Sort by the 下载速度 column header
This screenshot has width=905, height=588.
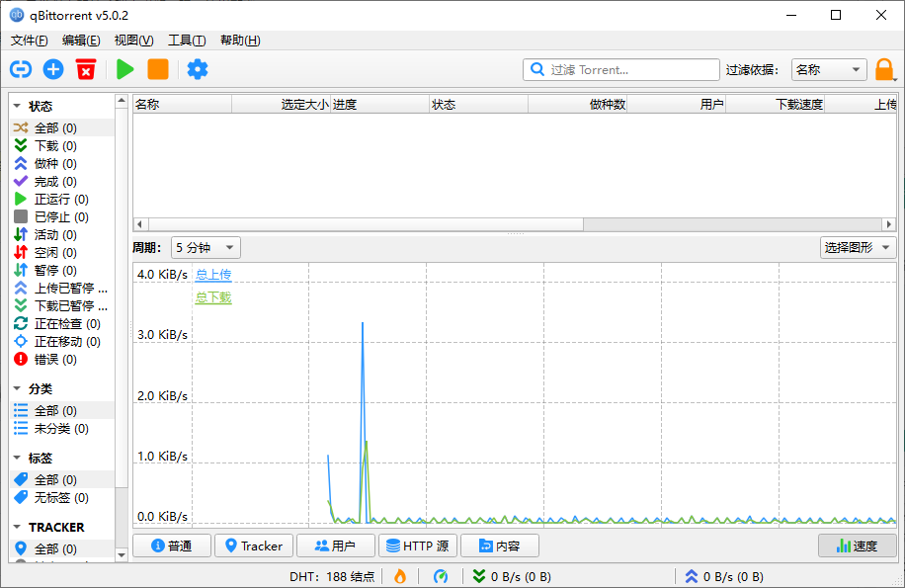click(x=776, y=105)
